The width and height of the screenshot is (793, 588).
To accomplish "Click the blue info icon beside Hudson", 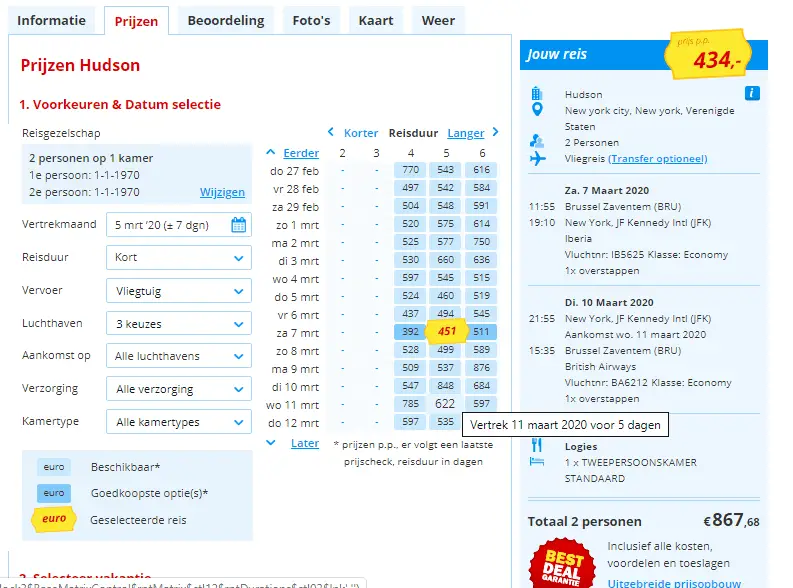I will tap(752, 94).
